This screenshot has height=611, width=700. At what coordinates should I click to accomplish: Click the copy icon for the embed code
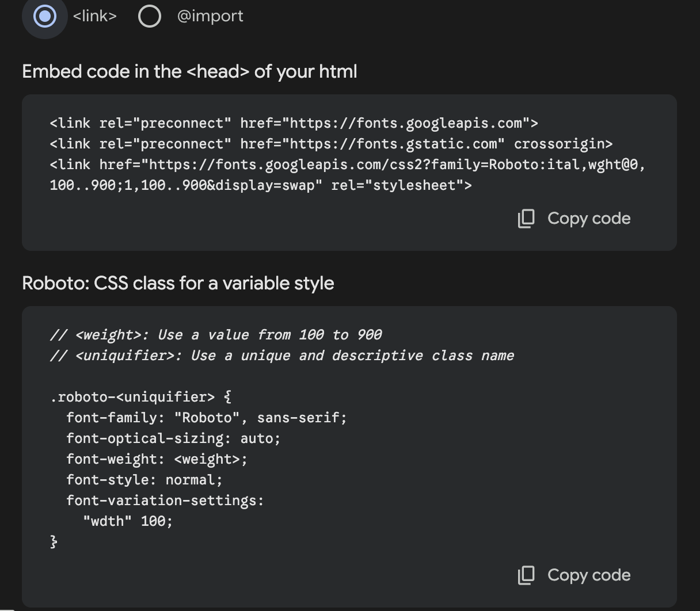click(526, 219)
